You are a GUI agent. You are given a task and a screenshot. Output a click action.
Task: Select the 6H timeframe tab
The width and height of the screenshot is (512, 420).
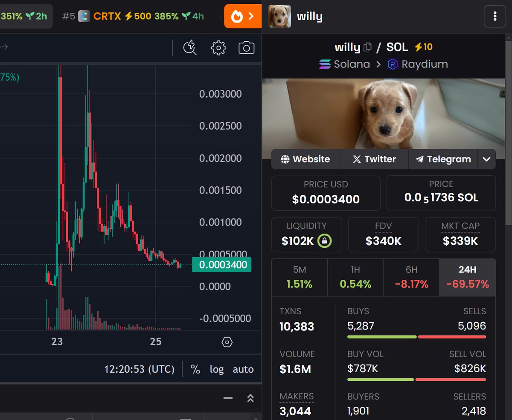pyautogui.click(x=411, y=277)
